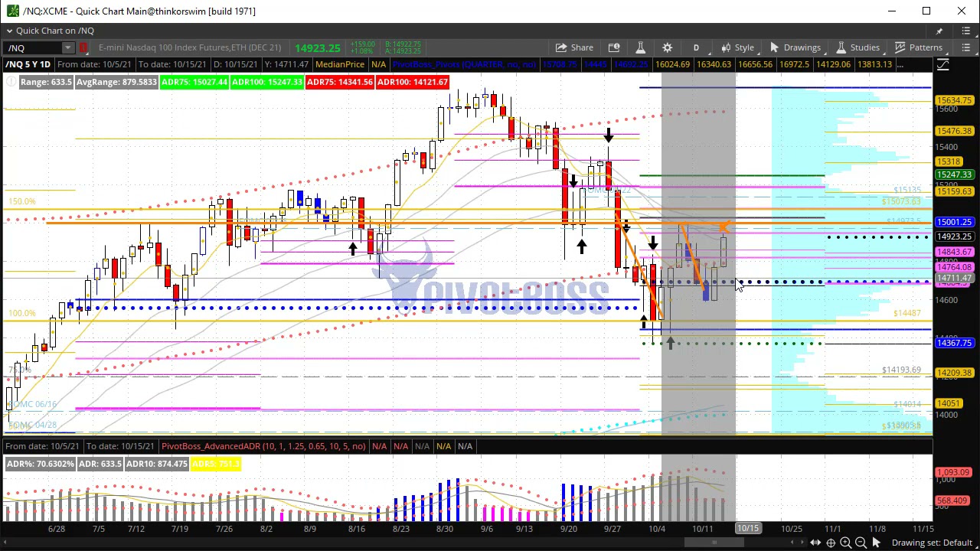Click the crosshair icon in bottom bar

click(831, 543)
